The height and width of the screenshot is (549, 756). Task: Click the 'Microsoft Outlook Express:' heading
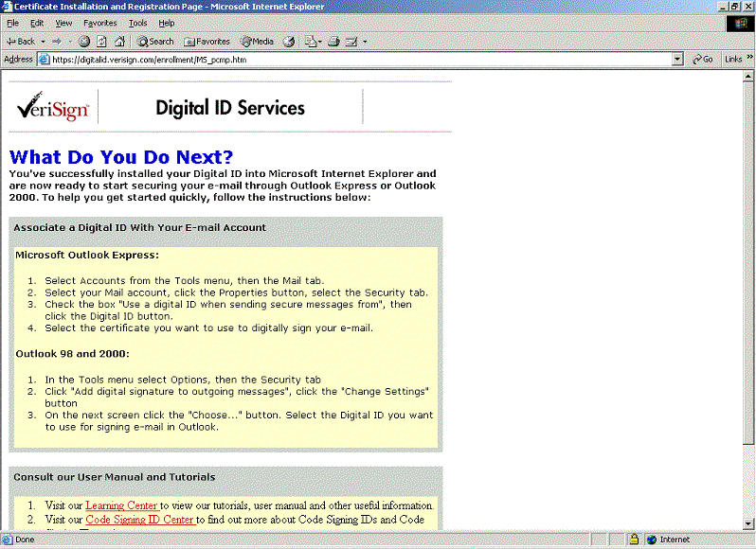point(87,255)
